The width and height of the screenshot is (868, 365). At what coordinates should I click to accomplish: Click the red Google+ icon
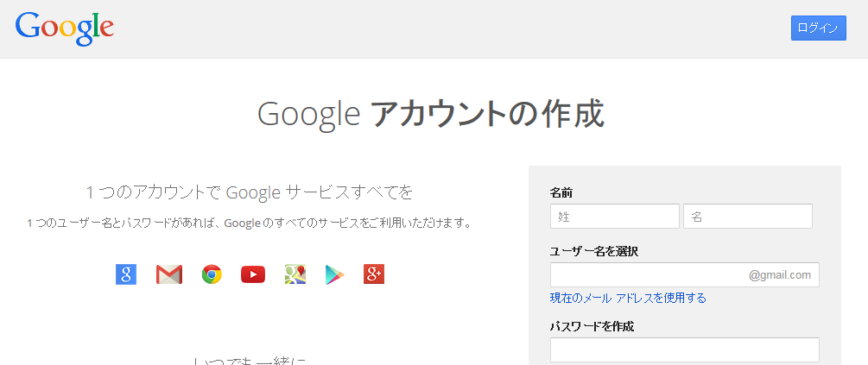(x=374, y=274)
